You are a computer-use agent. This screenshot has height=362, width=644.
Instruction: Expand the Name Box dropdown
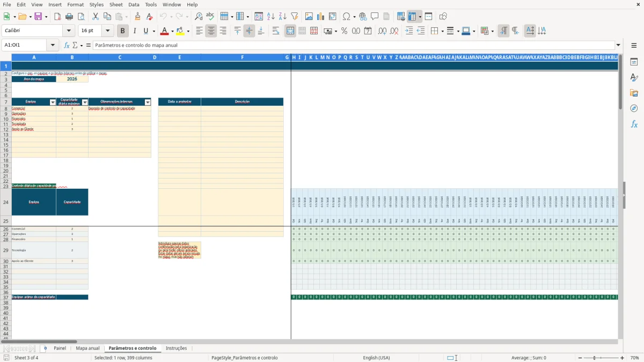pos(53,45)
